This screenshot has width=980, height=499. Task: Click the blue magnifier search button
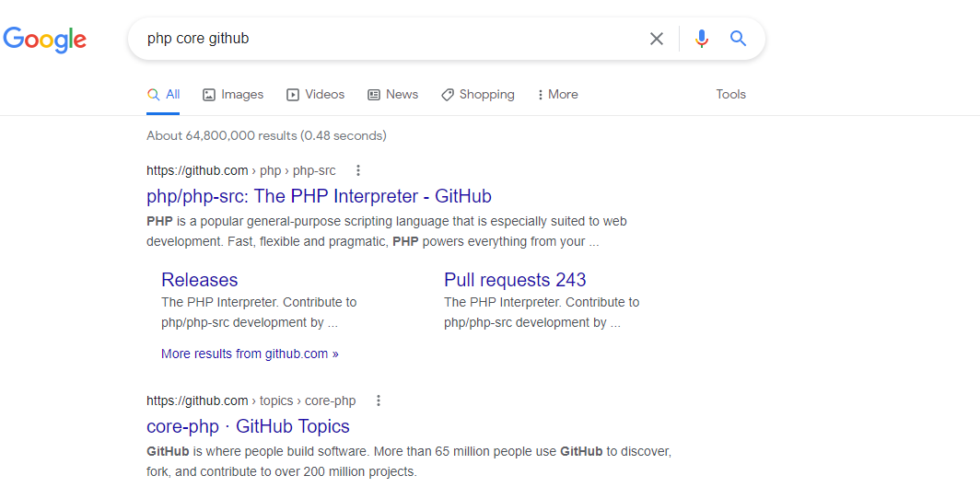[x=738, y=39]
